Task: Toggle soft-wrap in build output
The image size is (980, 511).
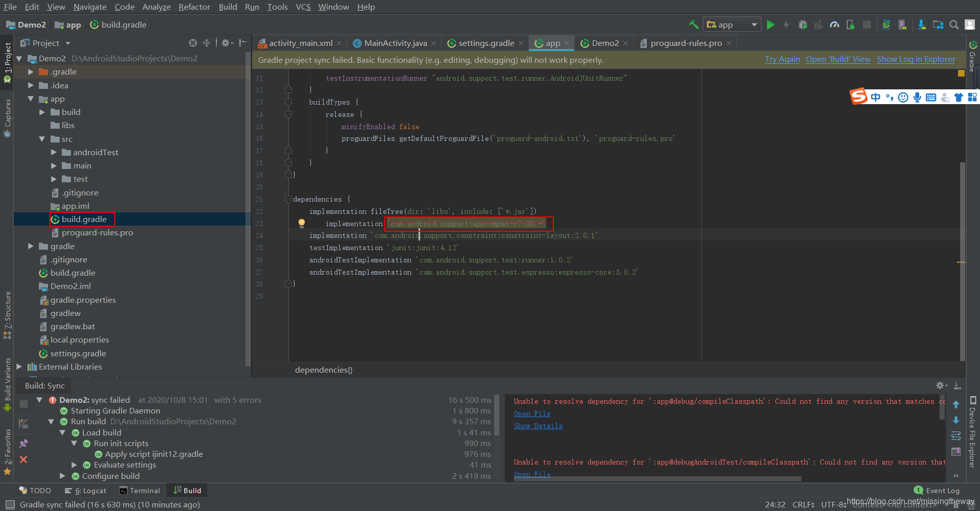Action: point(956,436)
